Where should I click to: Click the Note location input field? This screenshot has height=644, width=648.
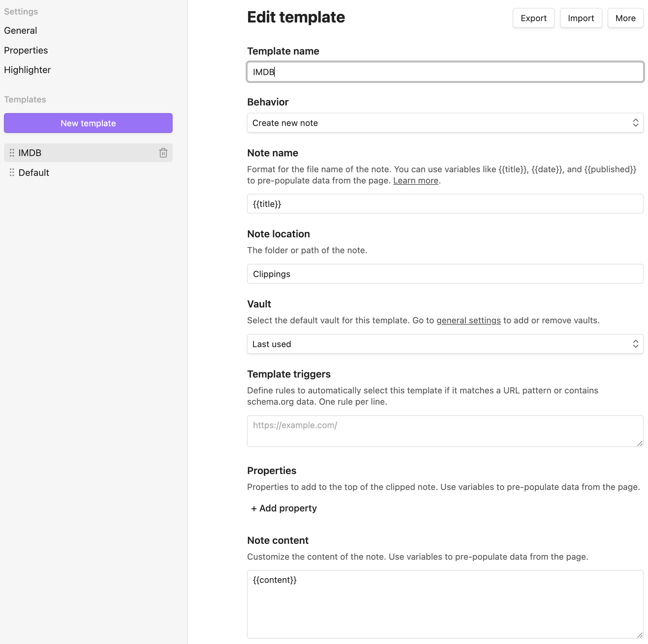click(445, 274)
